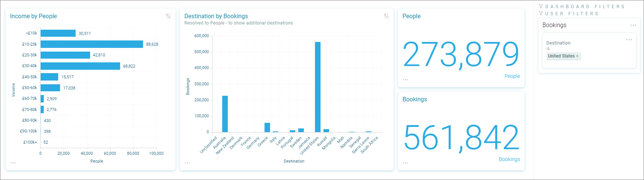Open ellipsis menu under Income by People chart
The image size is (644, 180).
pos(13,163)
